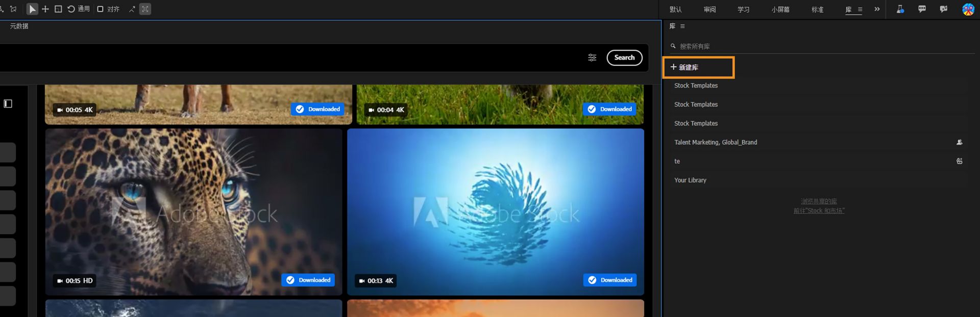
Task: Click the invite icon on the te row
Action: (x=960, y=161)
